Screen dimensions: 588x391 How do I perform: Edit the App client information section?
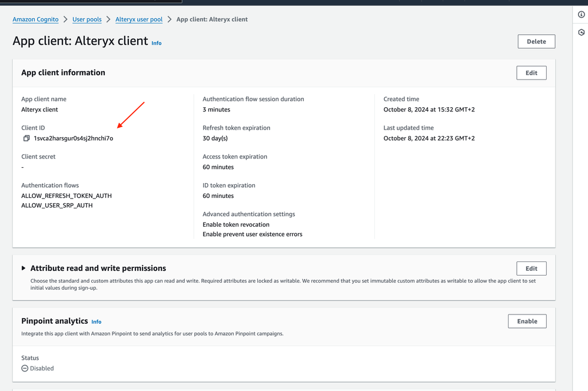pyautogui.click(x=531, y=73)
